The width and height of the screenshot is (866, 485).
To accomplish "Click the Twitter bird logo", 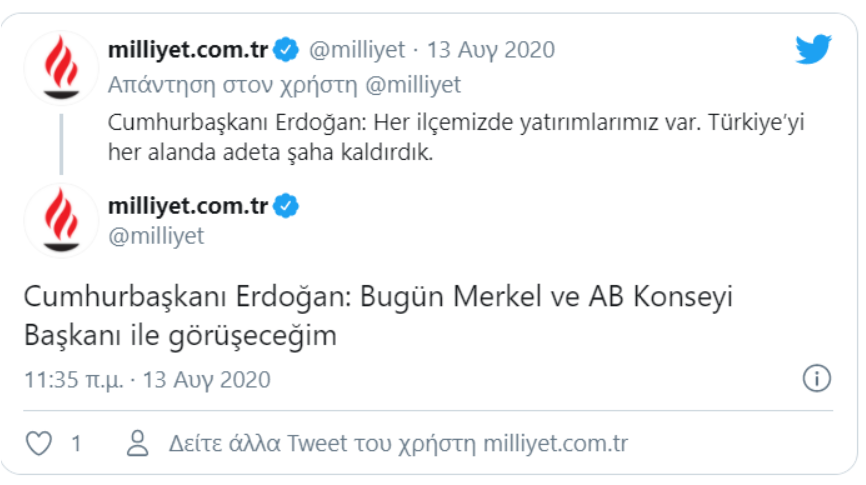I will coord(813,49).
